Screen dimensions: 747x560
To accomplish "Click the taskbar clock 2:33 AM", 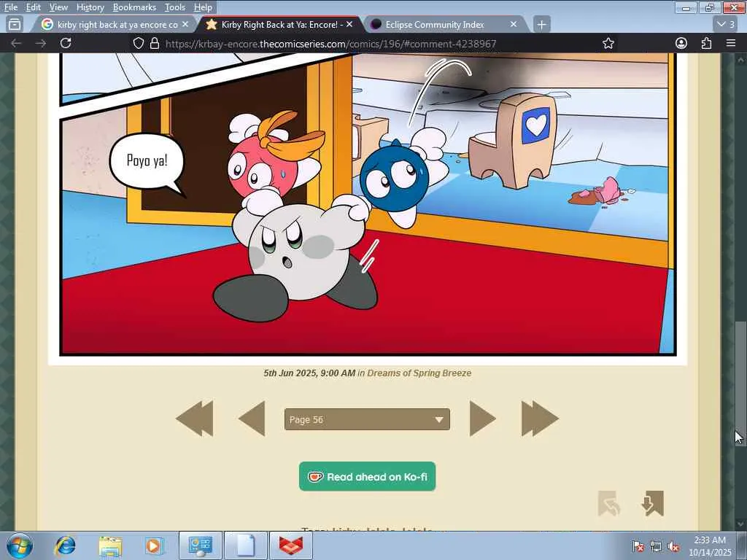I will pyautogui.click(x=710, y=540).
